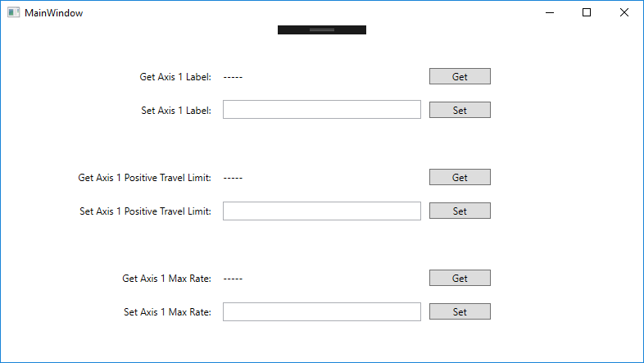644x363 pixels.
Task: Maximize the MainWindow window
Action: 587,13
